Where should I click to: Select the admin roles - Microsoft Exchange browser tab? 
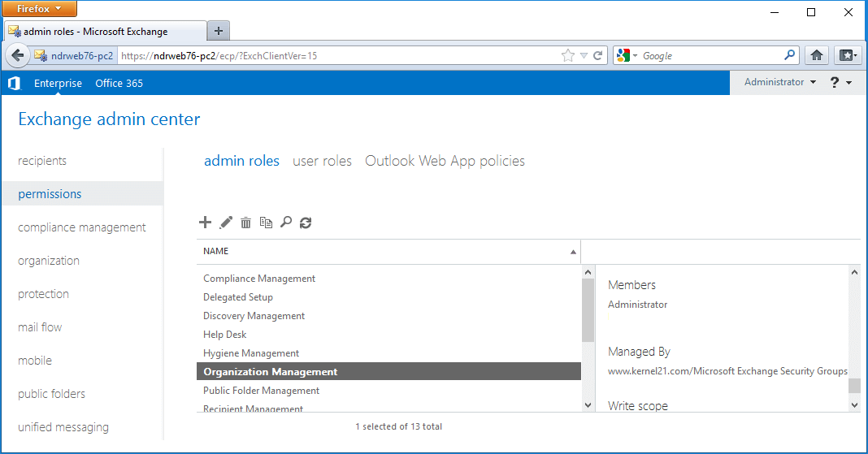(x=105, y=31)
